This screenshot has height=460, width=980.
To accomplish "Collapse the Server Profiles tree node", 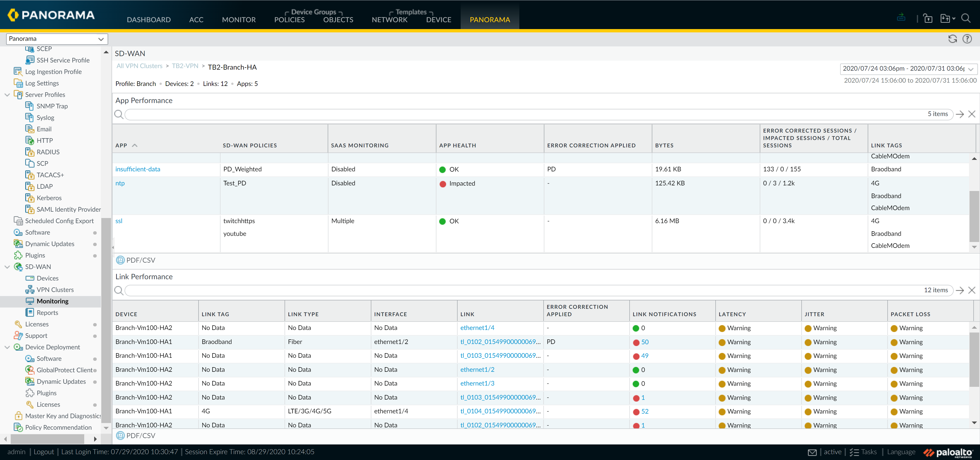I will (7, 95).
